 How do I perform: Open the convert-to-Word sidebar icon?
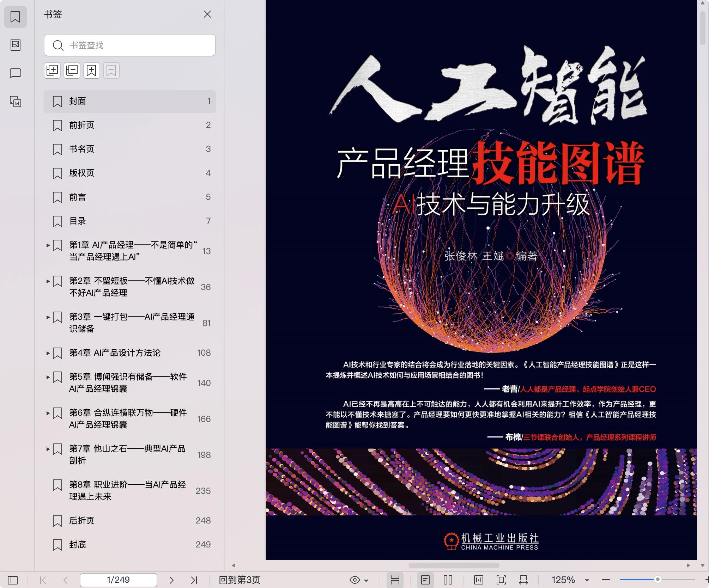(x=15, y=102)
